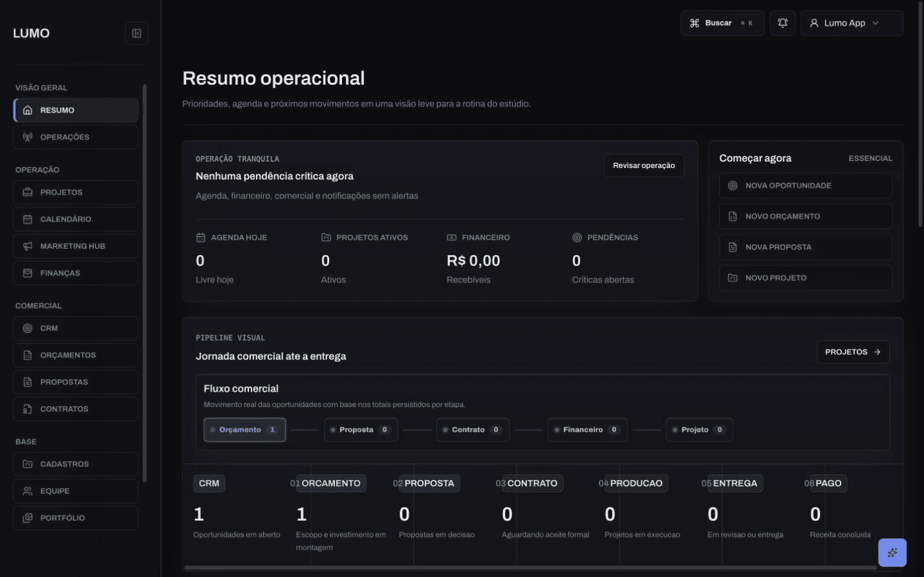Click the document icon beside Orçamentos
The height and width of the screenshot is (577, 924).
point(28,355)
